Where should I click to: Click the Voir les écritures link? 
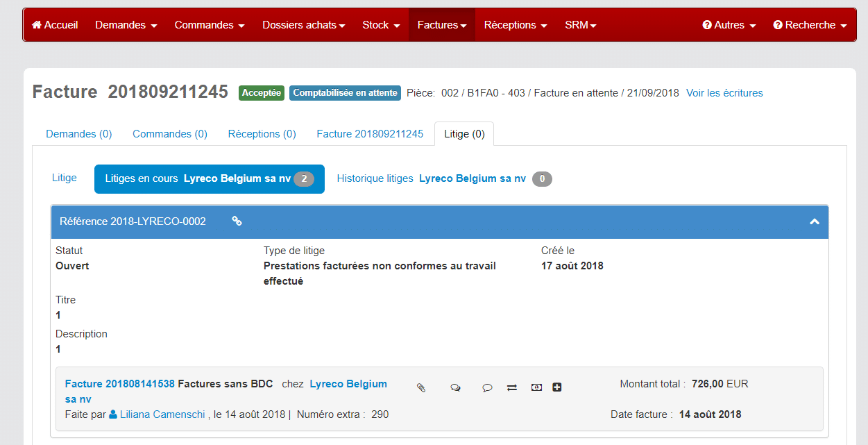click(724, 93)
